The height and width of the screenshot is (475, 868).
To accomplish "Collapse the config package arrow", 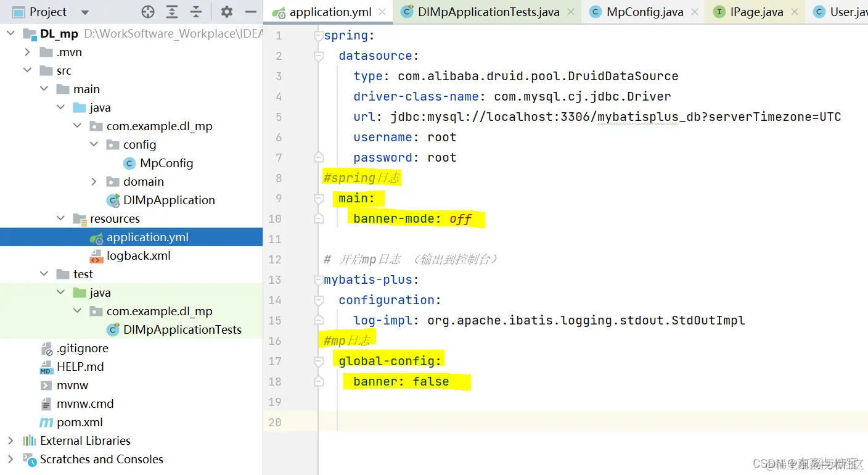I will [94, 145].
